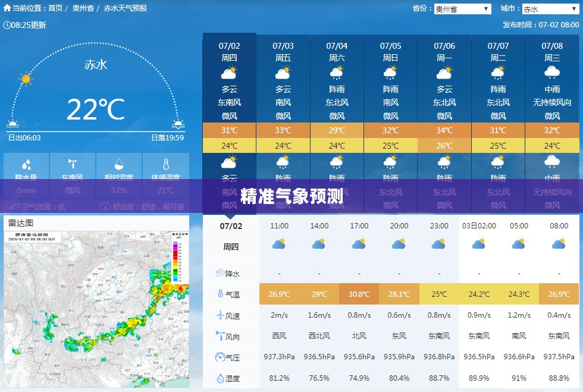Click the night weather icon for 07/02
Screen dimensions: 583x392
pyautogui.click(x=229, y=162)
